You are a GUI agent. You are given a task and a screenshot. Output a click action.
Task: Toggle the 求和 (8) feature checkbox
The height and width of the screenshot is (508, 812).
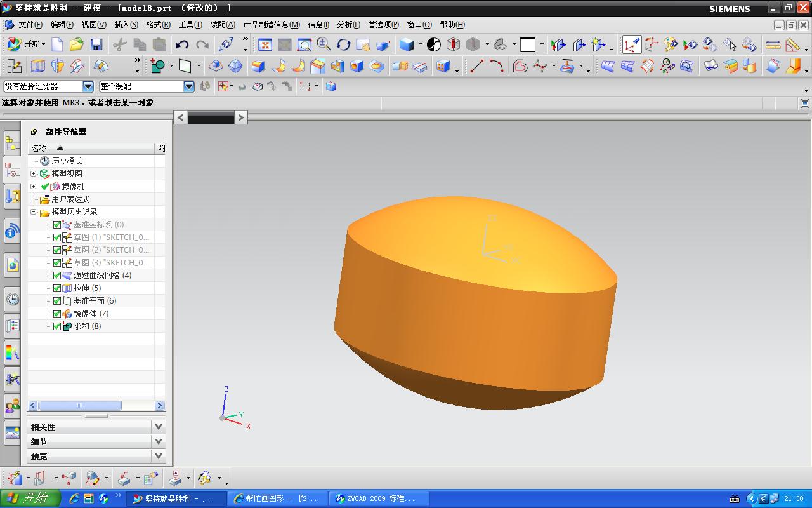coord(57,326)
